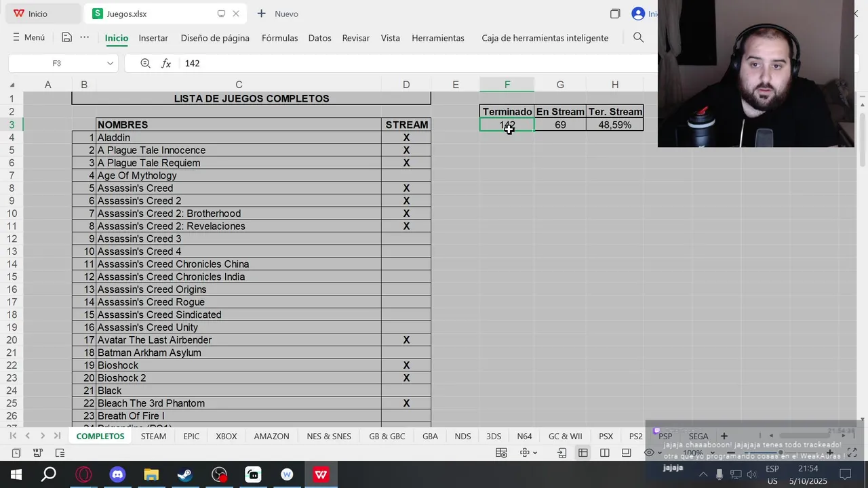
Task: Click the Terminado header cell
Action: 507,112
